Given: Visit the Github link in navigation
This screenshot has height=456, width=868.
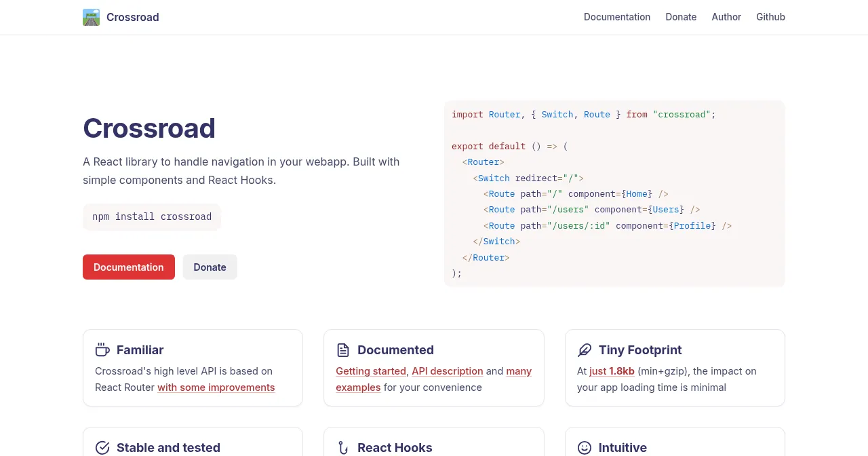Looking at the screenshot, I should (770, 17).
